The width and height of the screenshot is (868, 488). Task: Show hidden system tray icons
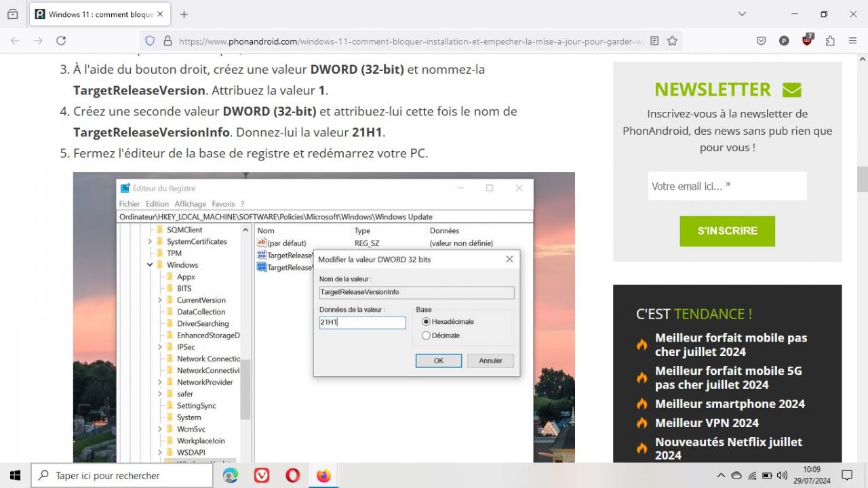721,476
